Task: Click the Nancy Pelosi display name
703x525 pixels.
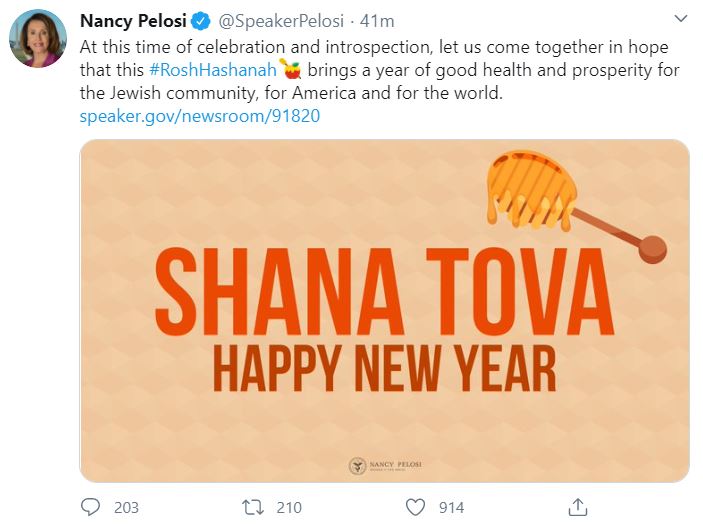Action: (x=133, y=21)
